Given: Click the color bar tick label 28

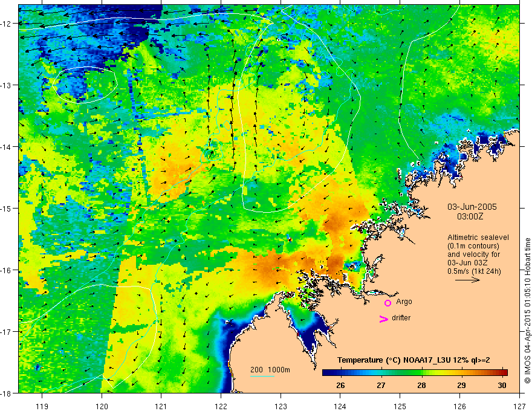Looking at the screenshot, I should [421, 385].
